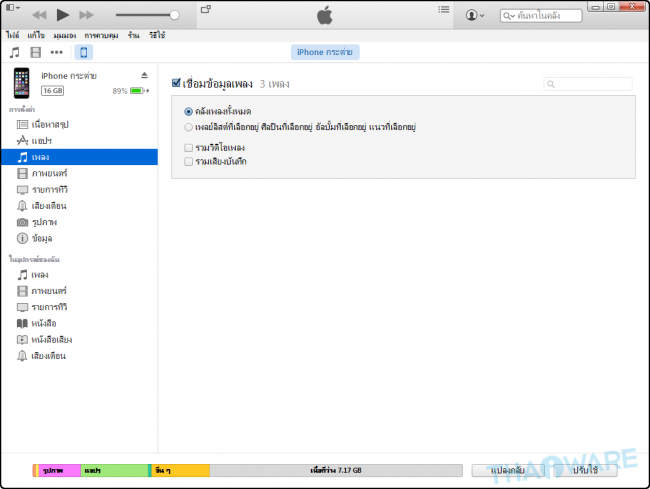
Task: Switch to Movies library icon
Action: click(36, 53)
